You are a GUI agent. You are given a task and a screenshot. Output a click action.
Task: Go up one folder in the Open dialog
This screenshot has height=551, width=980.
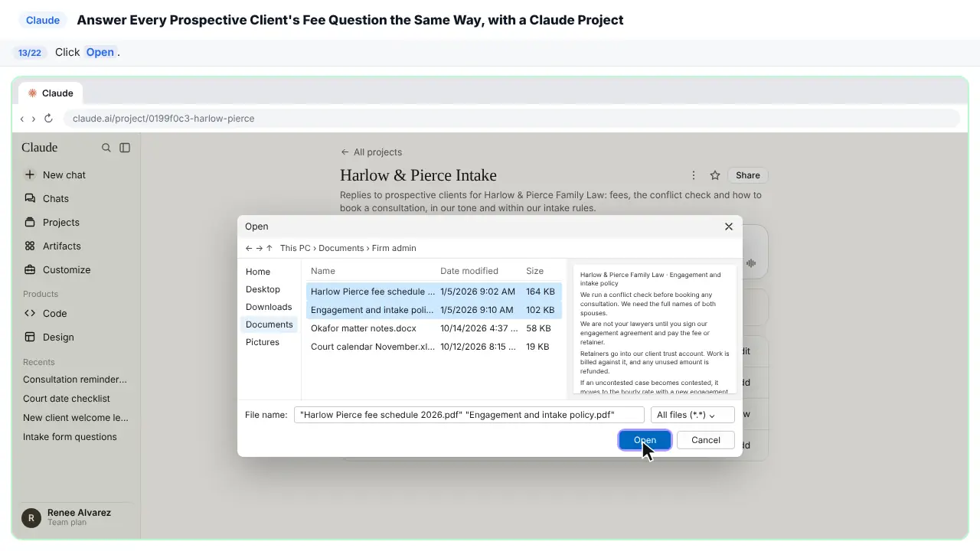tap(269, 248)
